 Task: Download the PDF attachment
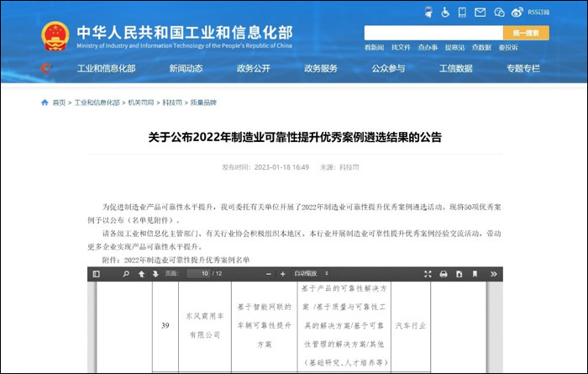(x=459, y=274)
